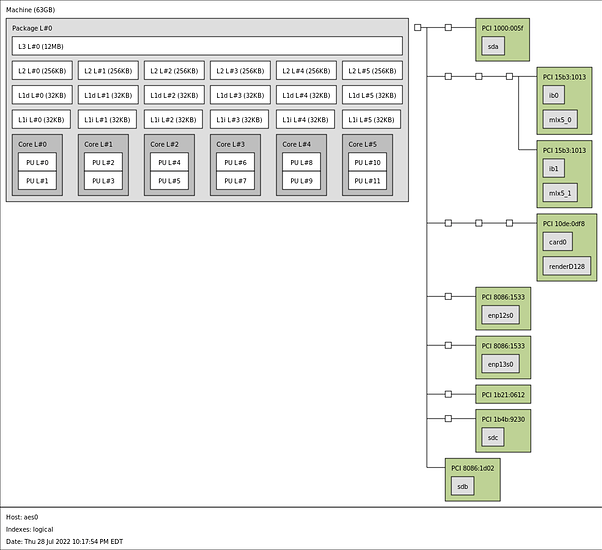Select L1d L#3 (32KB) cache
This screenshot has height=550, width=602.
point(240,95)
